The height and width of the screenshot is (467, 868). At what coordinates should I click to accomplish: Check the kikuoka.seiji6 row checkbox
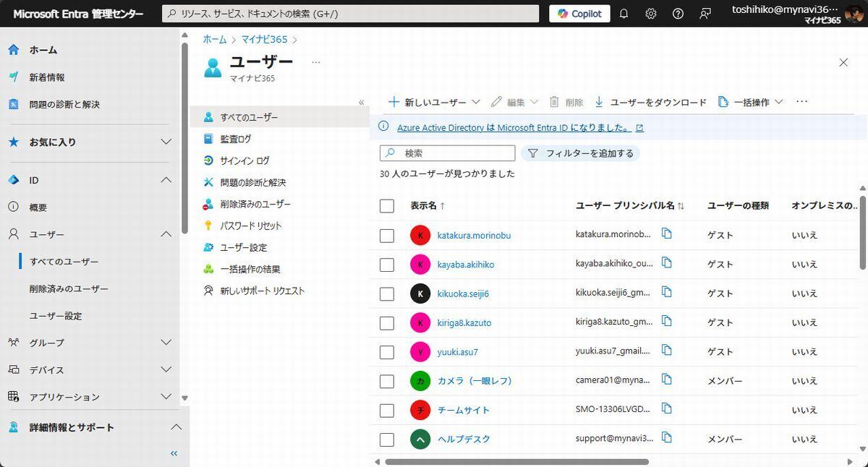tap(387, 294)
